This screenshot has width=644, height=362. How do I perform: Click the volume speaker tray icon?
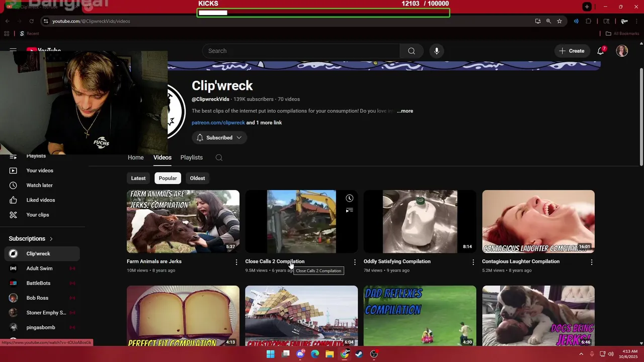[x=611, y=354]
